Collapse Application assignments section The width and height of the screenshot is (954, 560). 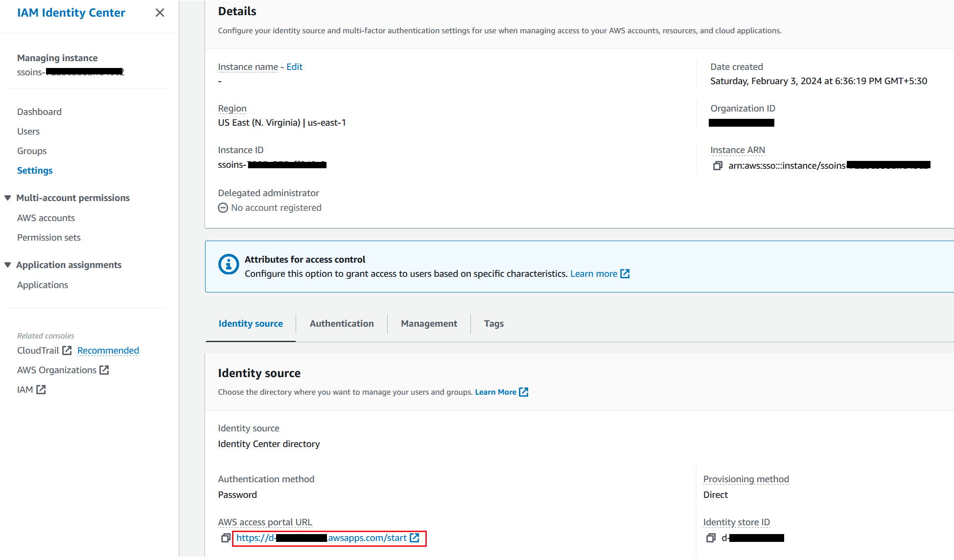click(8, 265)
